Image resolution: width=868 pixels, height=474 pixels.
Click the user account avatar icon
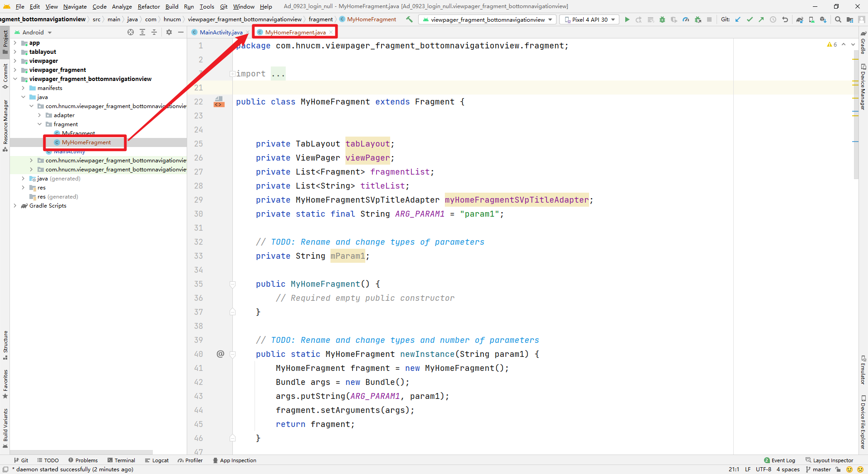[x=862, y=19]
